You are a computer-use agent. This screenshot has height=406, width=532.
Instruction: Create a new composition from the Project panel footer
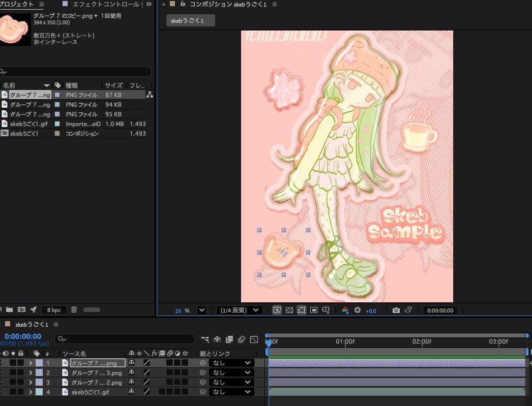[21, 309]
